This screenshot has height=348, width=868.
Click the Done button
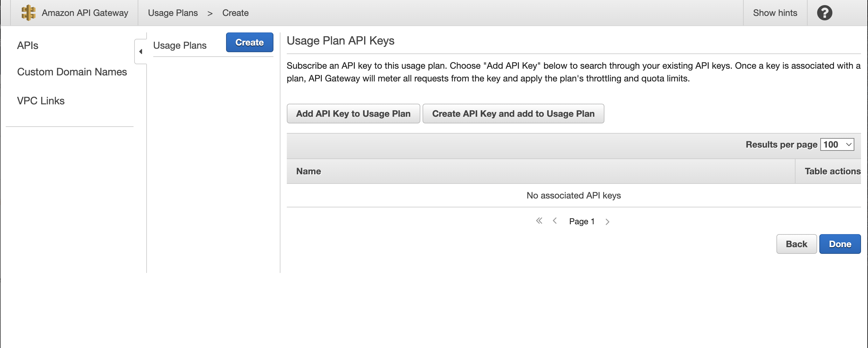(840, 244)
